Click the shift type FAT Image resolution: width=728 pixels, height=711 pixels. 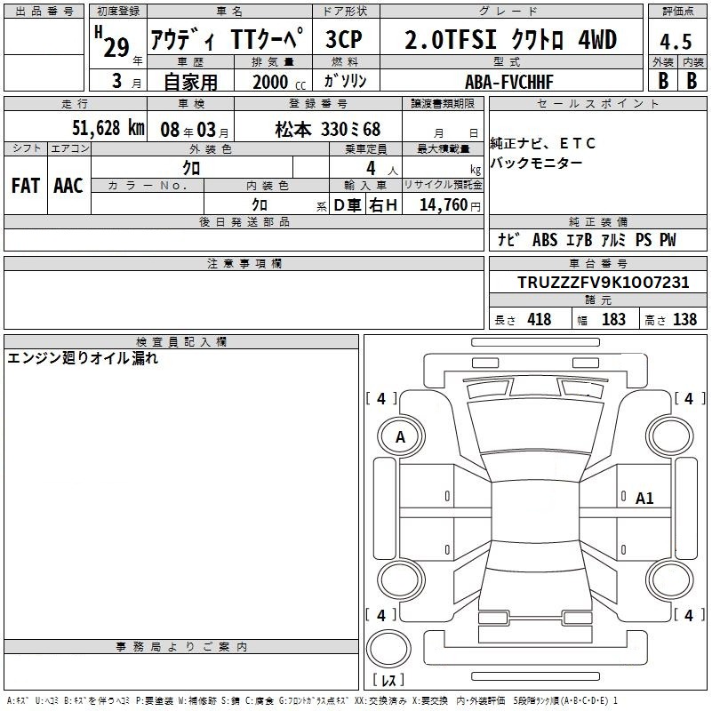(x=26, y=186)
